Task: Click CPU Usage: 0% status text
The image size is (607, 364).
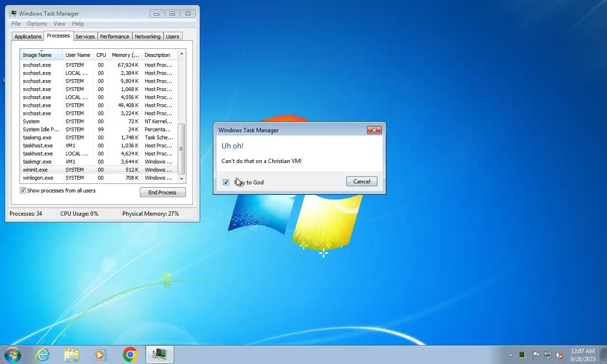Action: 79,214
